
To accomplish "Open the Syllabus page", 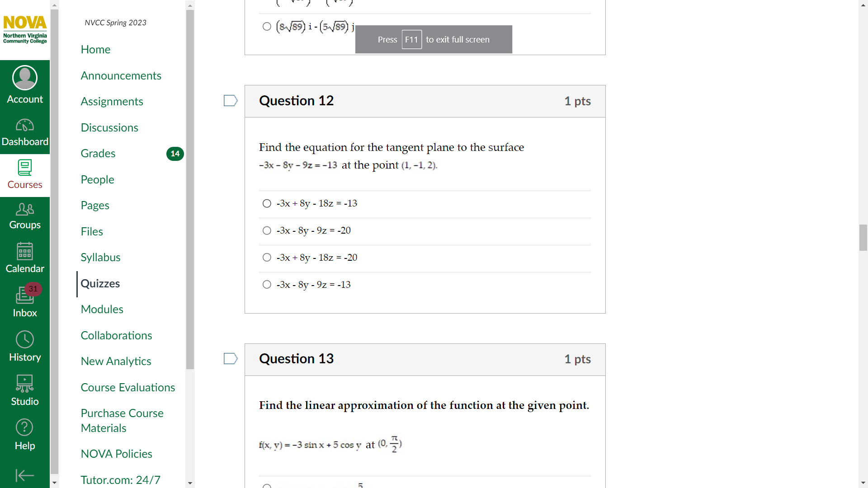I will pyautogui.click(x=100, y=257).
